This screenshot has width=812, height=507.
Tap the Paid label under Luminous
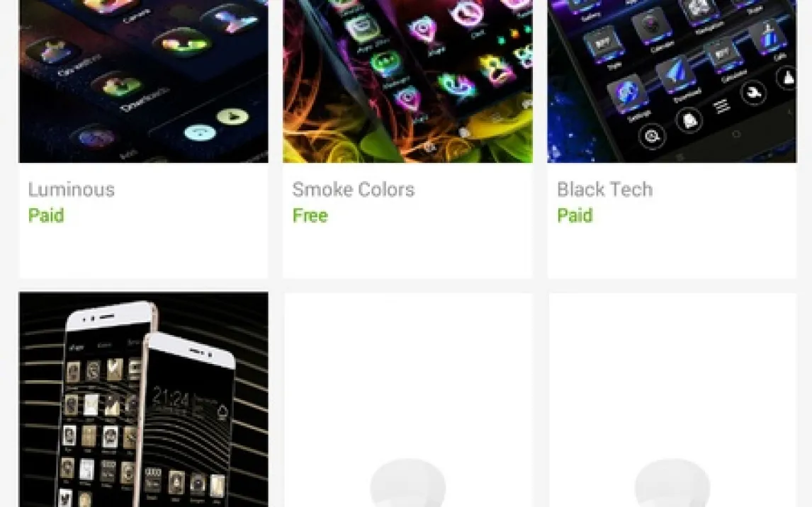pos(46,215)
